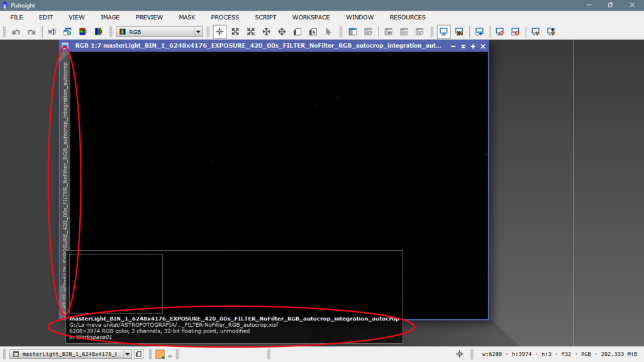Open the MASK menu
Screen dimensions: 644x362
tap(187, 17)
